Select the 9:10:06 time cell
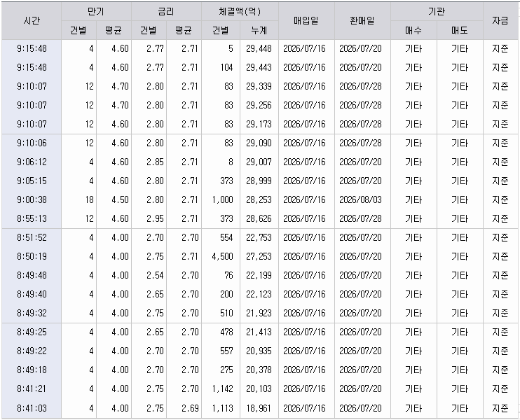This screenshot has width=520, height=420. 32,143
